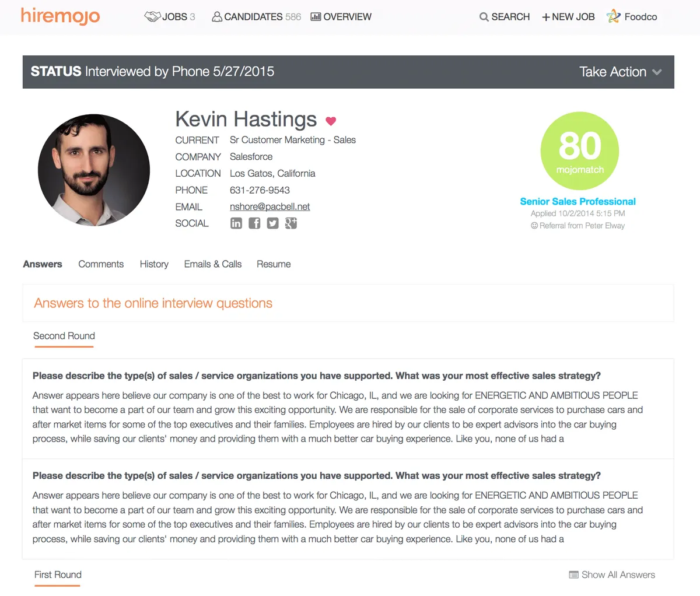Click Kevin Hastings' profile photo
Screen dimensions: 700x596
click(94, 170)
